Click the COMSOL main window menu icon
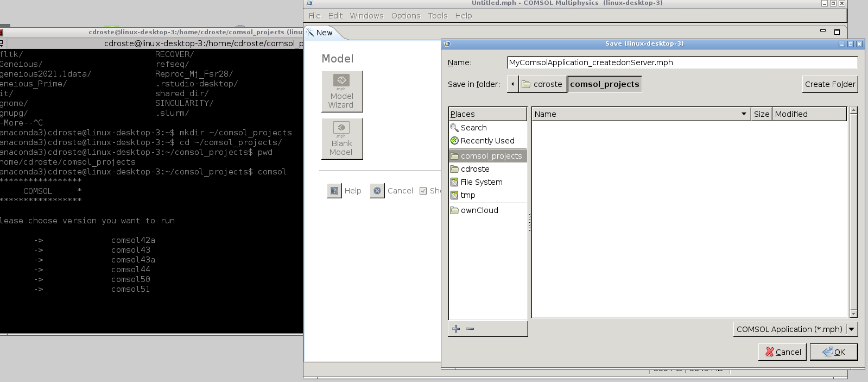This screenshot has width=868, height=382. coord(309,3)
